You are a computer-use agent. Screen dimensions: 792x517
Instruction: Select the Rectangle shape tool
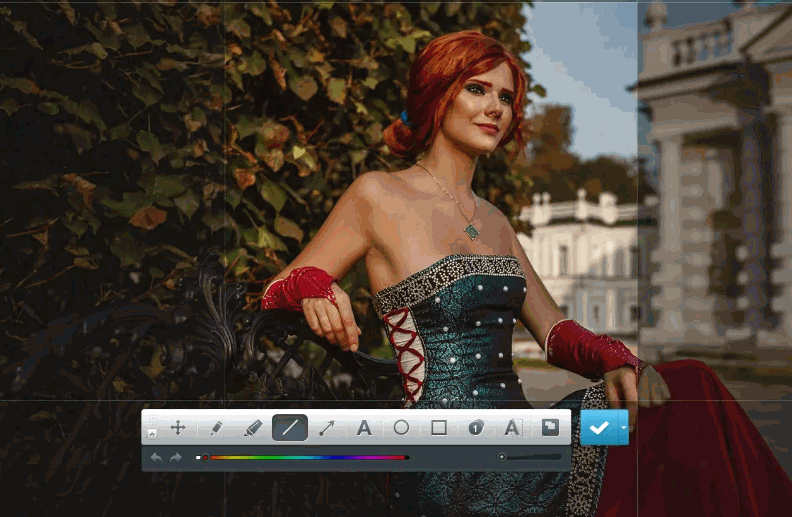438,428
